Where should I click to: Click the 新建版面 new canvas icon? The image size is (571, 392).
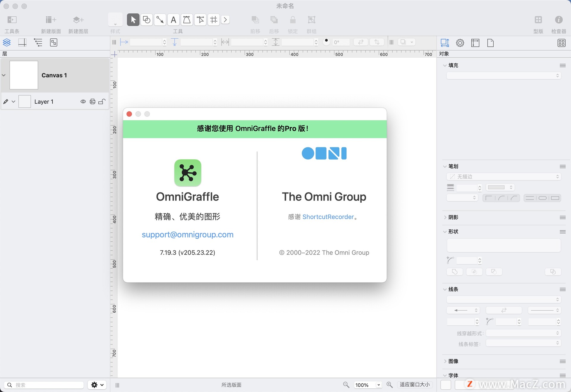tap(51, 20)
